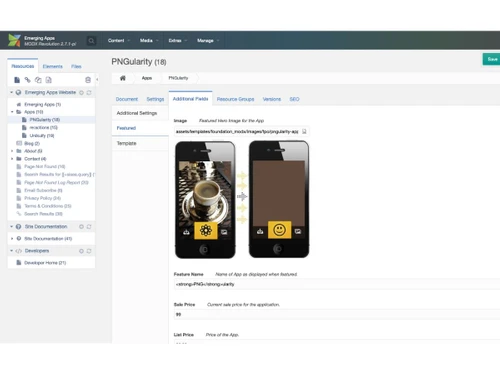The width and height of the screenshot is (500, 375).
Task: Click the green Save button
Action: coord(492,59)
